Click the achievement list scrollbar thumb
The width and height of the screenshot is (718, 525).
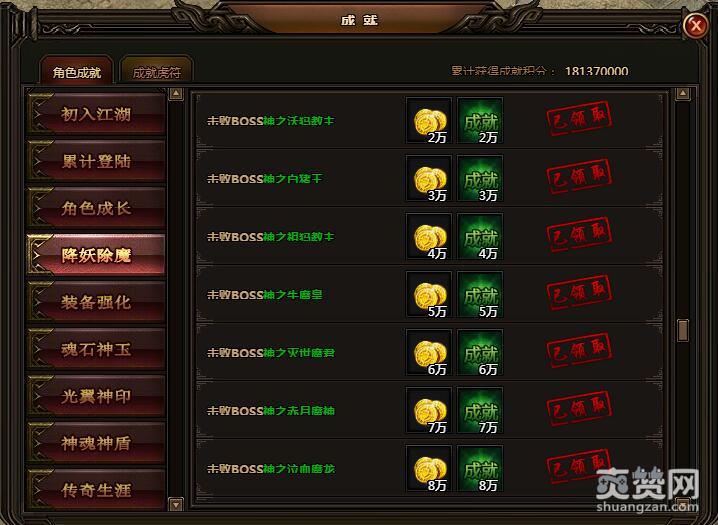(x=683, y=330)
